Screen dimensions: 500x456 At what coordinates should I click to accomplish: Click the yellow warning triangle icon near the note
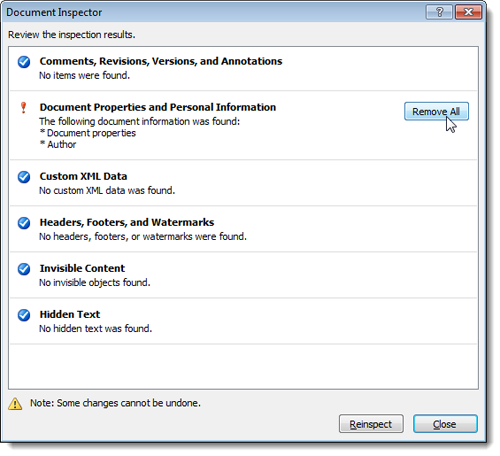pos(15,404)
